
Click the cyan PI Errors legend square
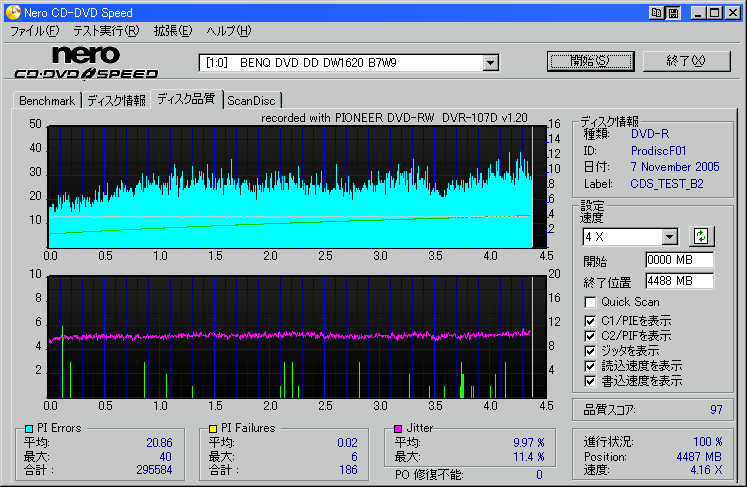tap(28, 428)
